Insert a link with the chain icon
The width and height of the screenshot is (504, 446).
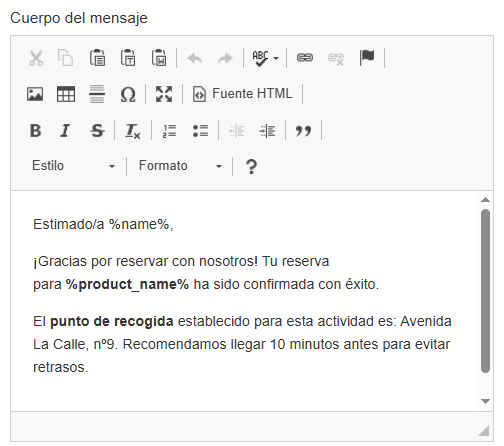(x=305, y=58)
